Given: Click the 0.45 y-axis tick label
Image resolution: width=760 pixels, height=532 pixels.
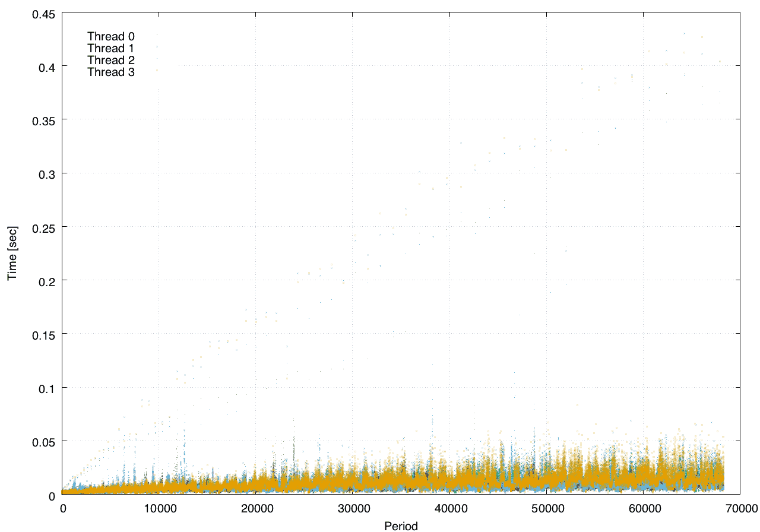Looking at the screenshot, I should point(43,13).
